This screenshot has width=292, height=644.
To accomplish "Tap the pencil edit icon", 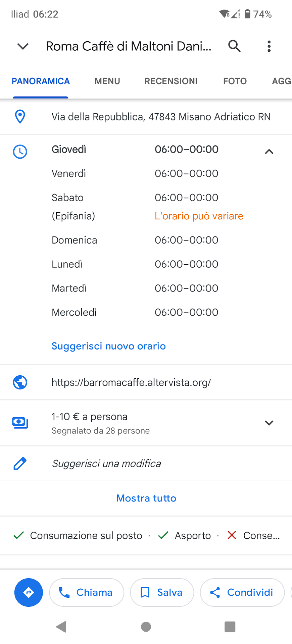I will tap(20, 464).
